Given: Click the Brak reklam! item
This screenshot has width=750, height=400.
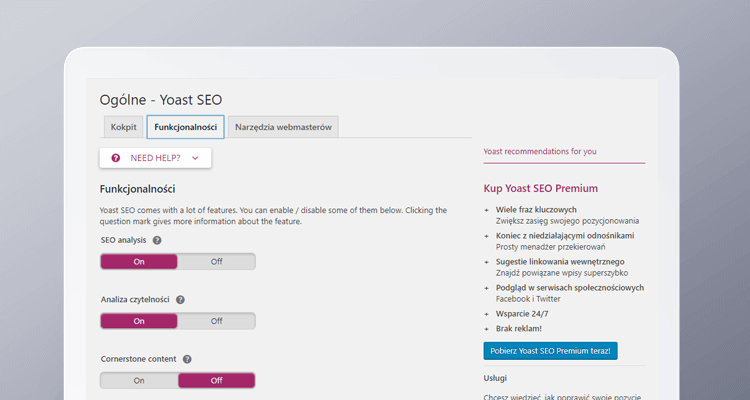Looking at the screenshot, I should (519, 329).
